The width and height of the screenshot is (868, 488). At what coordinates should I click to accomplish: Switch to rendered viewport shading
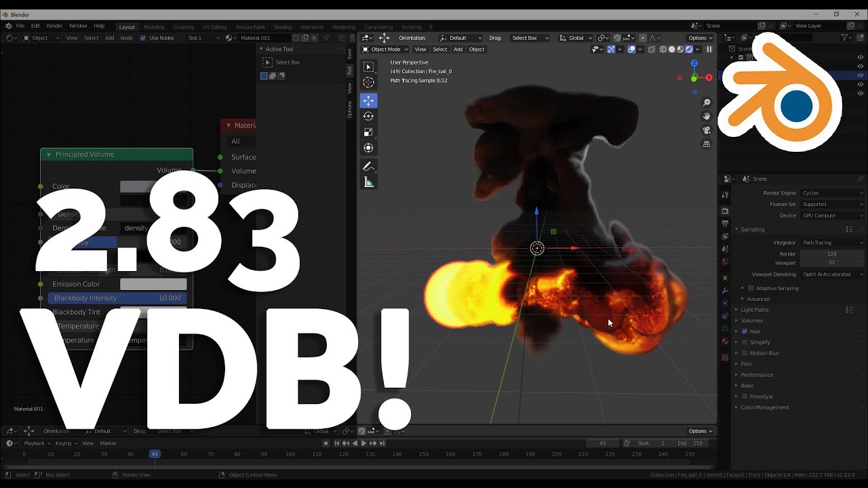coord(689,49)
